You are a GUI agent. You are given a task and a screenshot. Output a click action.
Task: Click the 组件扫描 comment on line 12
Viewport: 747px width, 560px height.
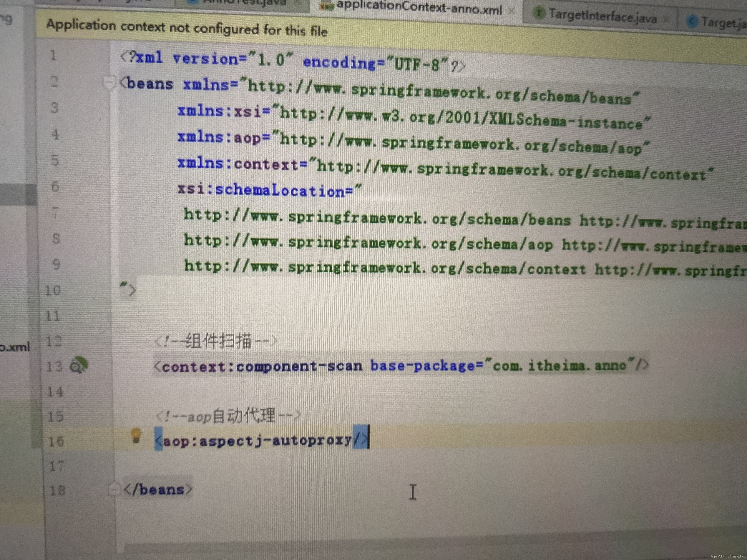pyautogui.click(x=216, y=341)
